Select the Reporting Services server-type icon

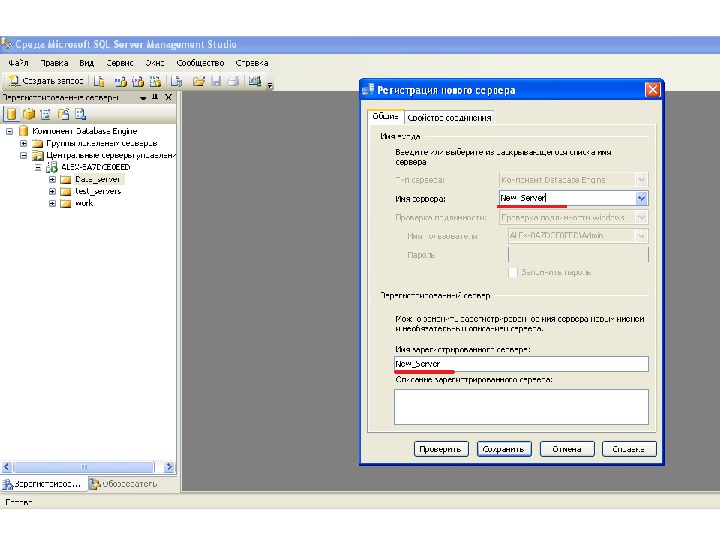click(x=45, y=114)
